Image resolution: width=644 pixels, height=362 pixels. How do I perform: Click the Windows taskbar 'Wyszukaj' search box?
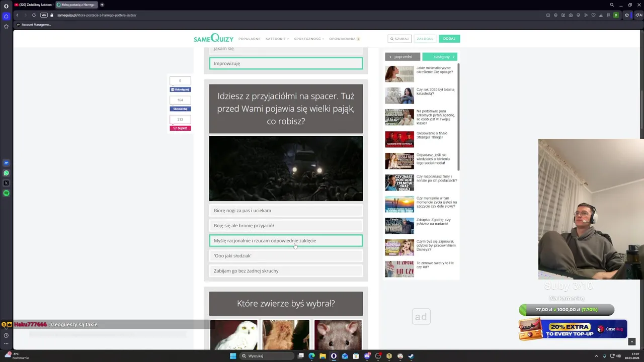pyautogui.click(x=266, y=356)
